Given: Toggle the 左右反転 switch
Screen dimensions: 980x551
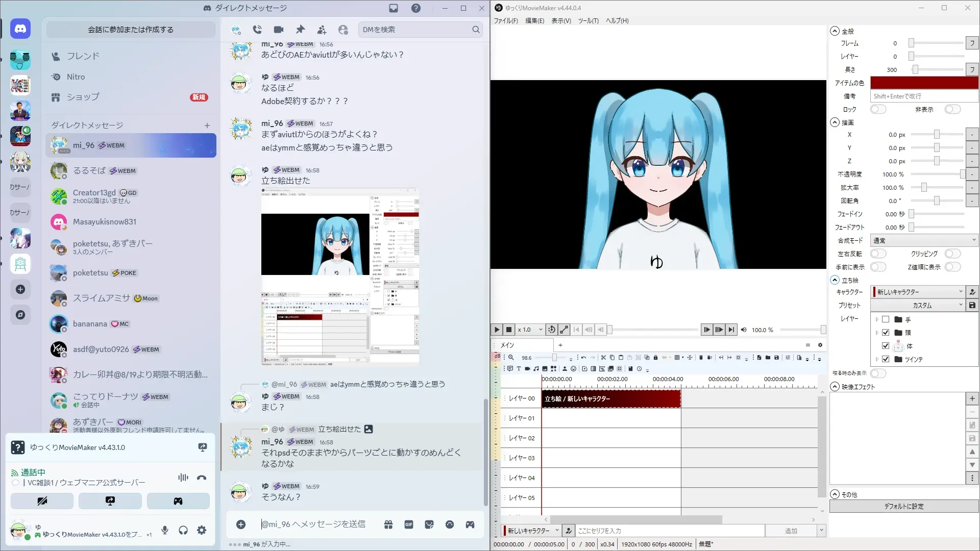Looking at the screenshot, I should point(878,254).
